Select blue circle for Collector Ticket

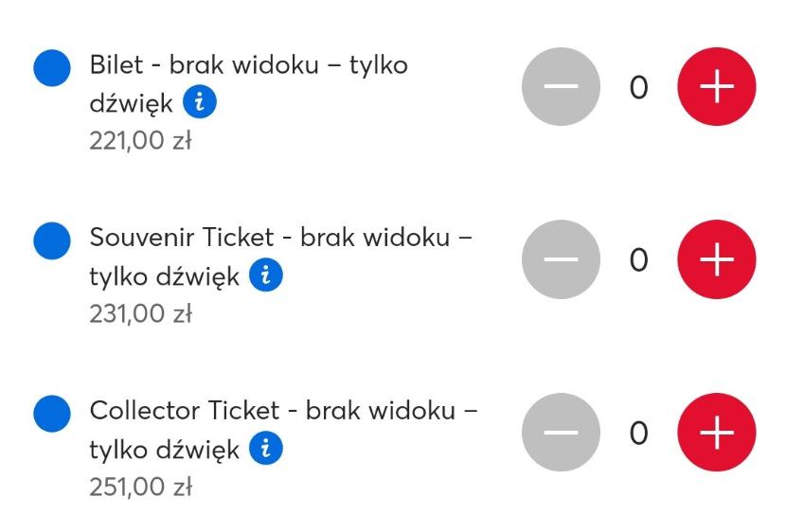tap(52, 414)
